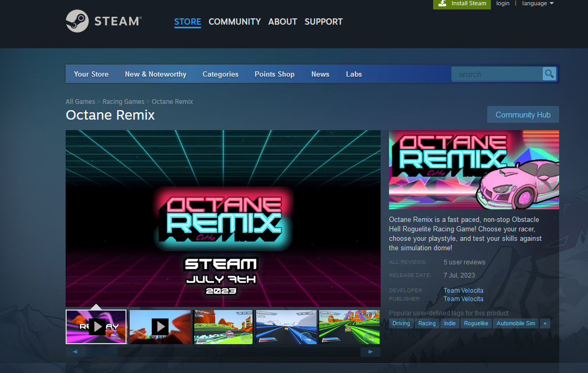588x373 pixels.
Task: Select the green track screenshot thumbnail
Action: (x=223, y=326)
